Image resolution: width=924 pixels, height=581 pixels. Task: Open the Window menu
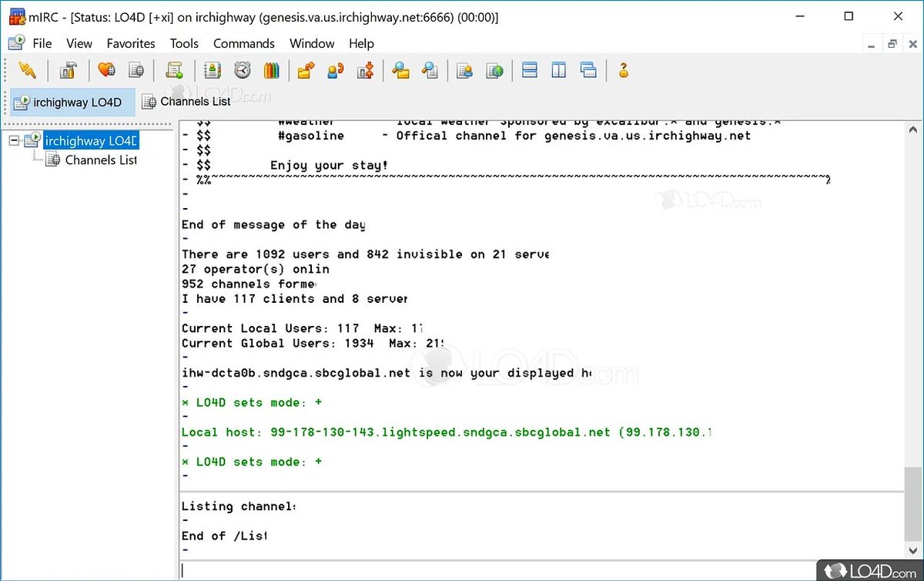(312, 44)
